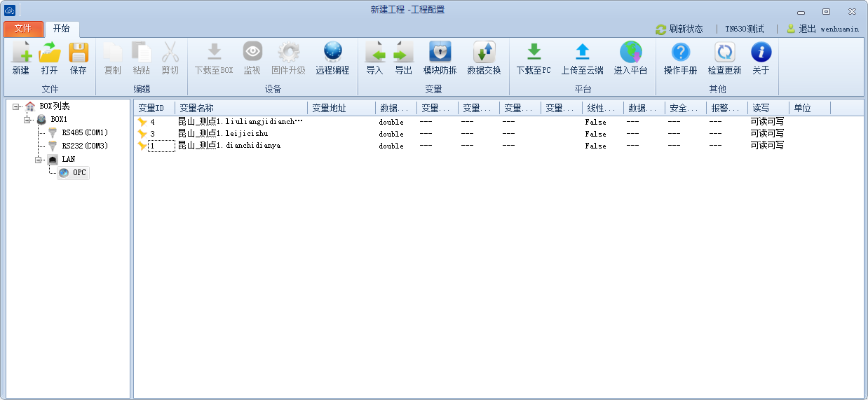Select BOX列表 in the tree

(55, 106)
